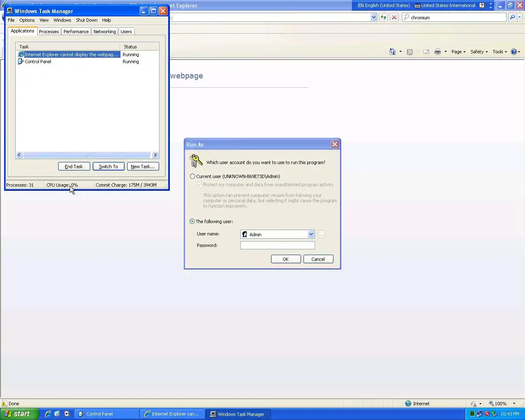
Task: Click the browse users ellipsis button
Action: (321, 234)
